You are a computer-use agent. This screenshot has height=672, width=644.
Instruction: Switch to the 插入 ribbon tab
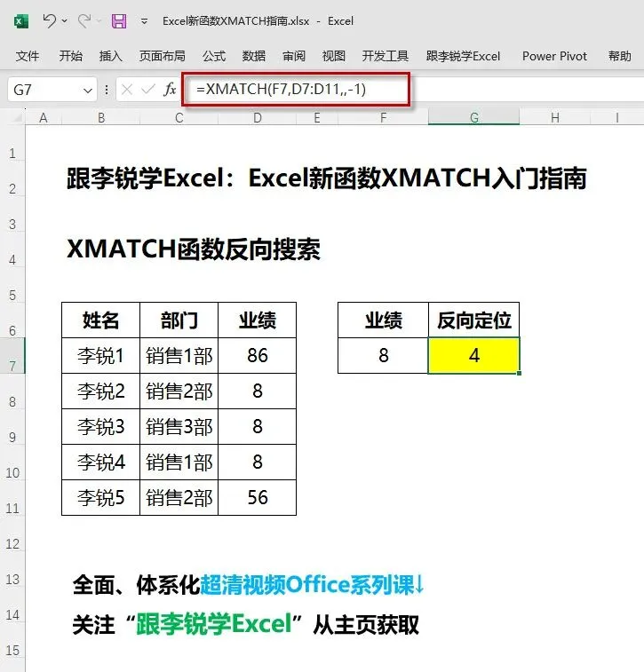(x=111, y=56)
